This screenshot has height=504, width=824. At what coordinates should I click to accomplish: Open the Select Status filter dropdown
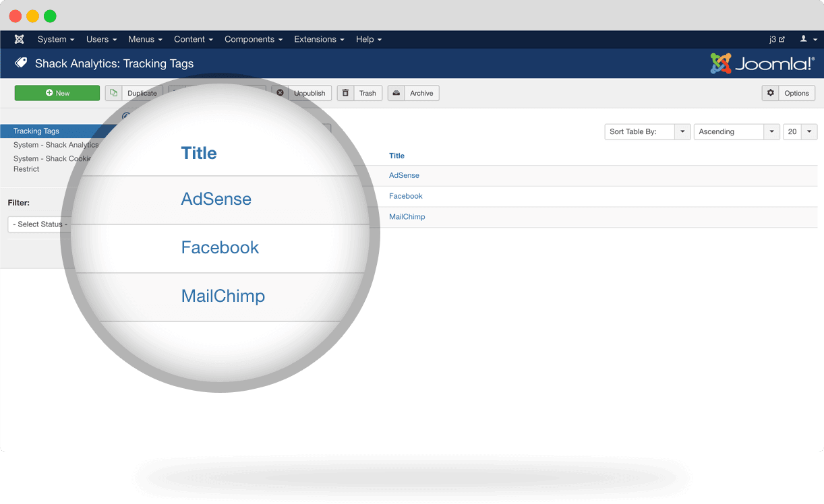pyautogui.click(x=40, y=224)
